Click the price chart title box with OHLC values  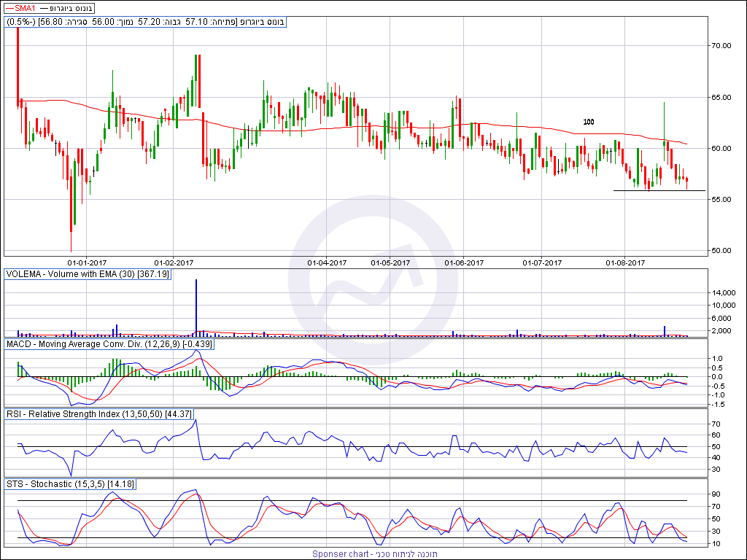(x=146, y=22)
